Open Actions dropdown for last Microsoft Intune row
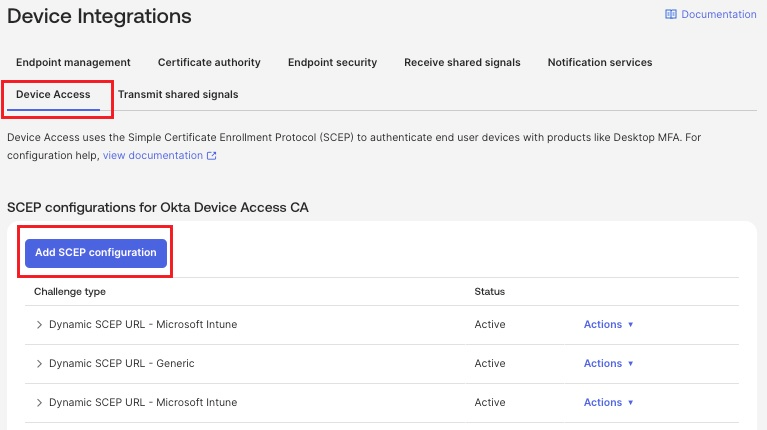 (609, 402)
